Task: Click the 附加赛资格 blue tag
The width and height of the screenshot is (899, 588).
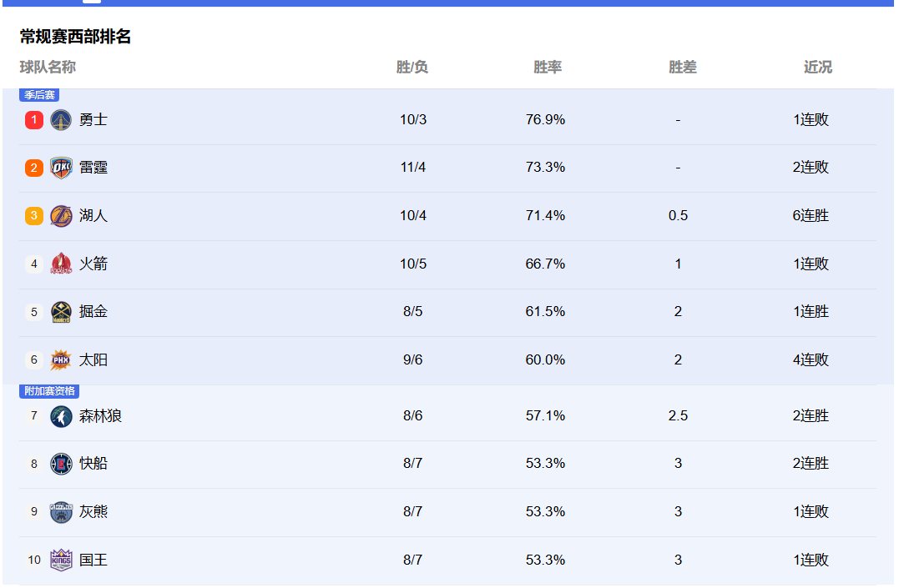Action: [x=49, y=391]
